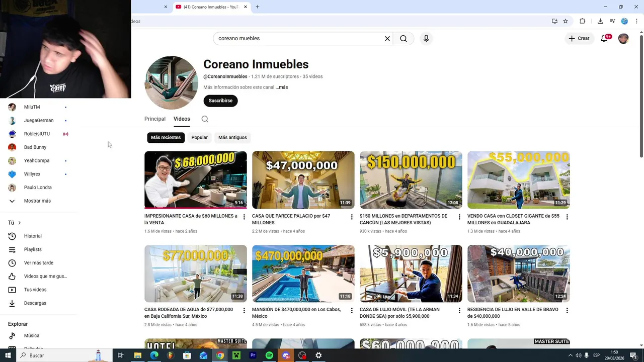The height and width of the screenshot is (362, 644).
Task: Open the Chrome profile avatar
Action: click(x=624, y=21)
